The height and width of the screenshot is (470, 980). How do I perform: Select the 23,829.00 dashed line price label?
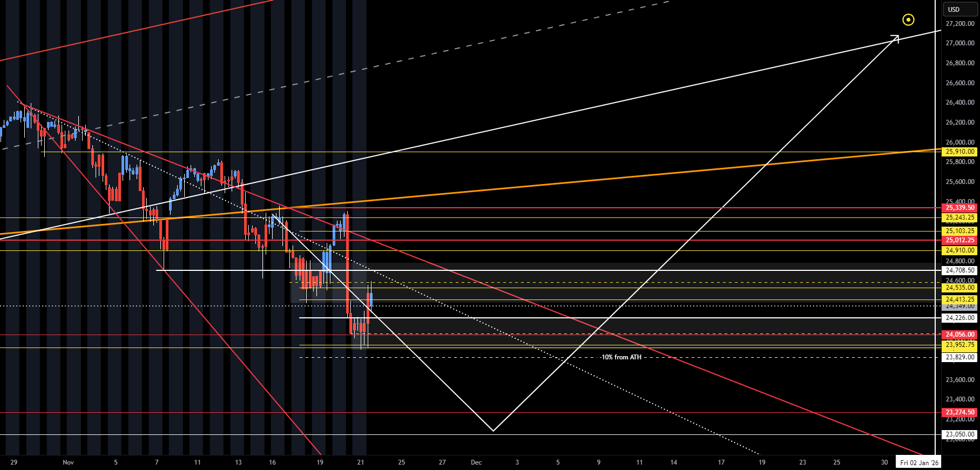960,357
